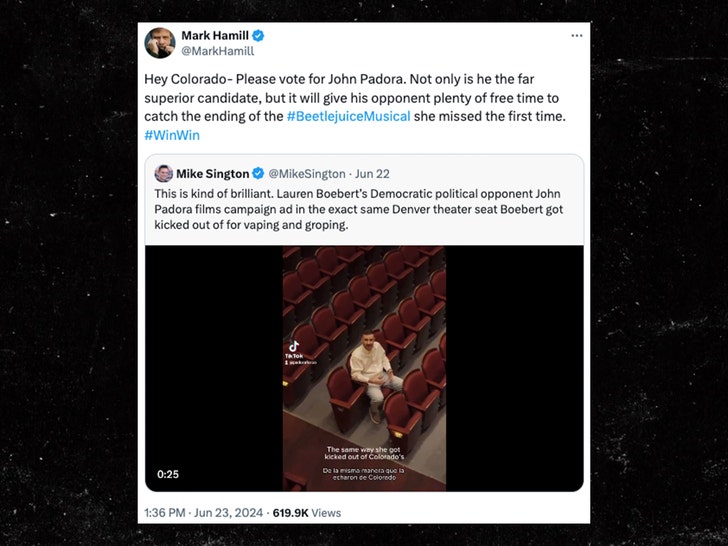The image size is (728, 546).
Task: Click the video subtitle 'The same way she got'
Action: [364, 450]
